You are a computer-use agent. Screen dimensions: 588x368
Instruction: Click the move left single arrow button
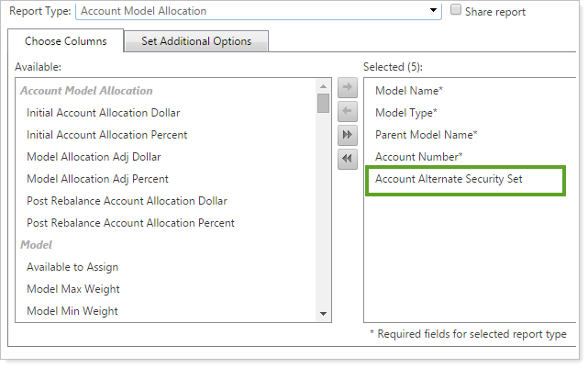tap(348, 111)
